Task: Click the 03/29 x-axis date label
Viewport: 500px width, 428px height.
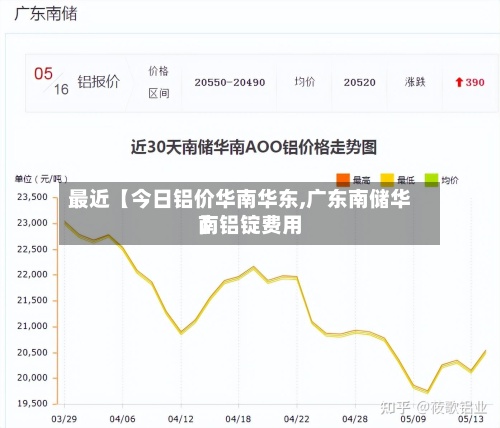Action: coord(64,419)
